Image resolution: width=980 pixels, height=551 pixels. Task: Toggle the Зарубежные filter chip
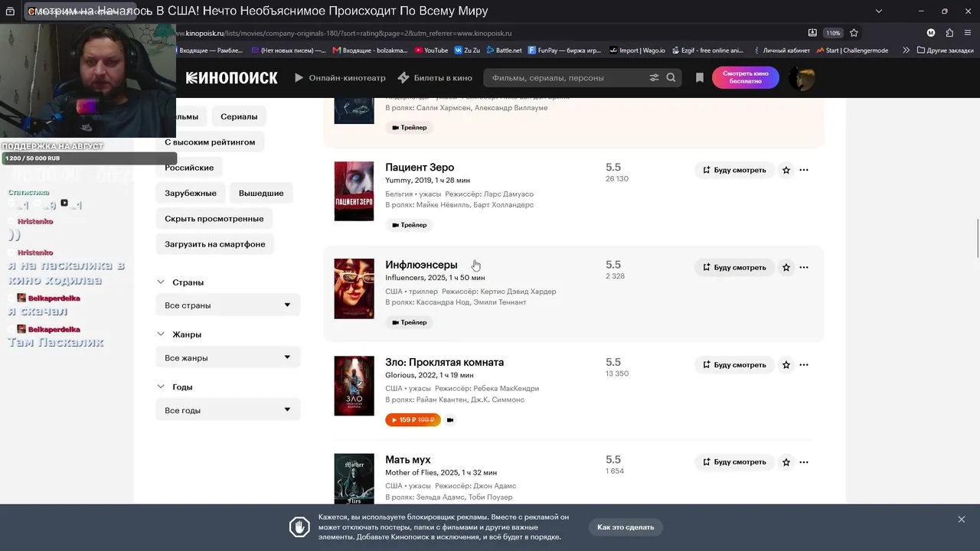191,194
